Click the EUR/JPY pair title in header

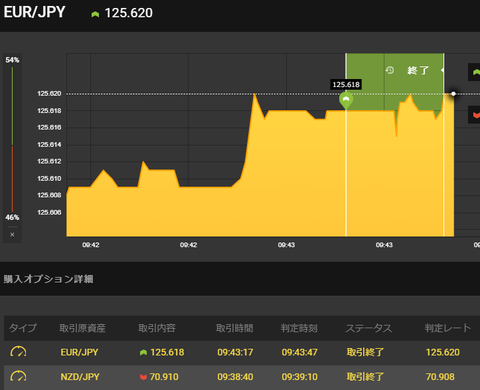click(34, 12)
